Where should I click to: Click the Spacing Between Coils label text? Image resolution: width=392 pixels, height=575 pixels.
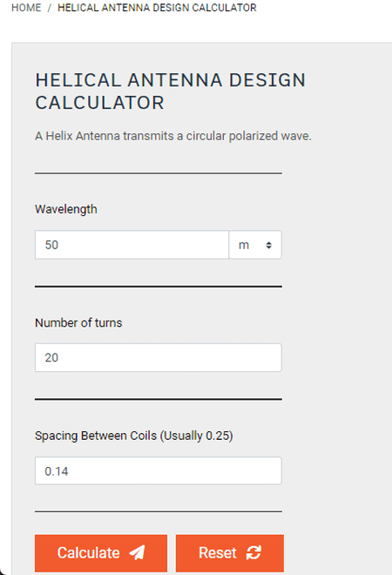point(134,436)
